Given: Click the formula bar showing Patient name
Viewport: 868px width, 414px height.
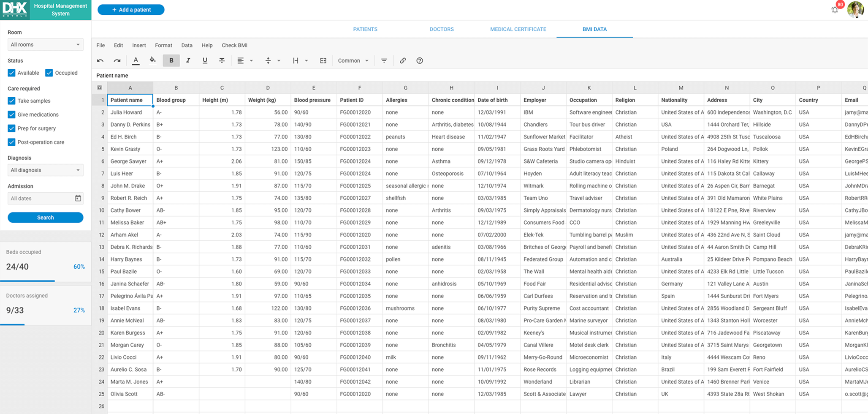Looking at the screenshot, I should point(480,75).
